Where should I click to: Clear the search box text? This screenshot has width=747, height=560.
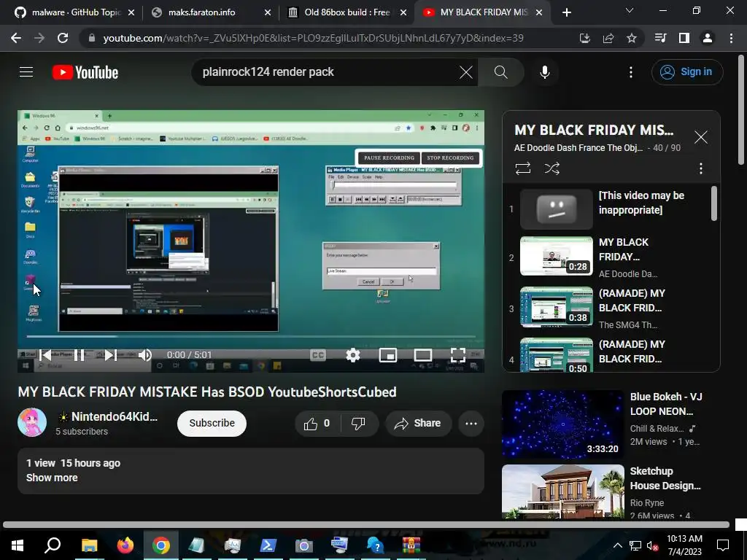coord(466,72)
